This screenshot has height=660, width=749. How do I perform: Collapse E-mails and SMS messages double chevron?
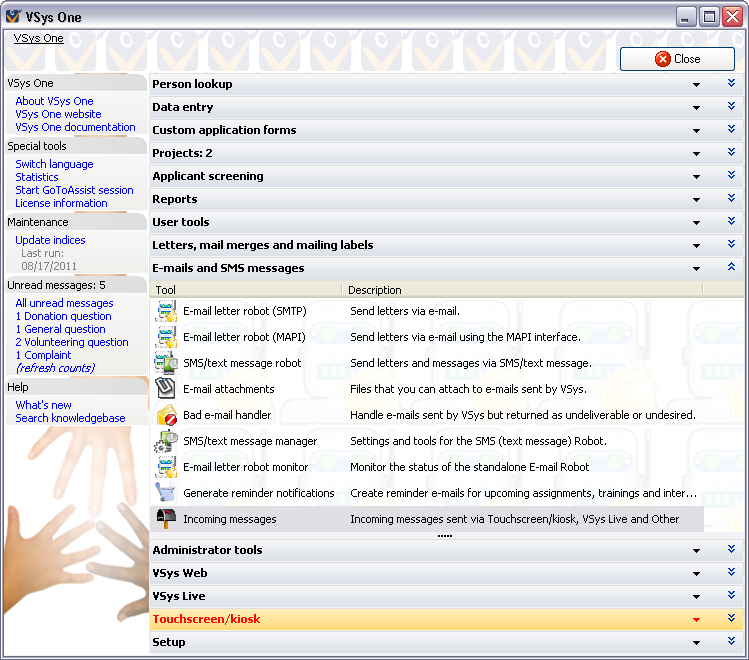point(731,267)
